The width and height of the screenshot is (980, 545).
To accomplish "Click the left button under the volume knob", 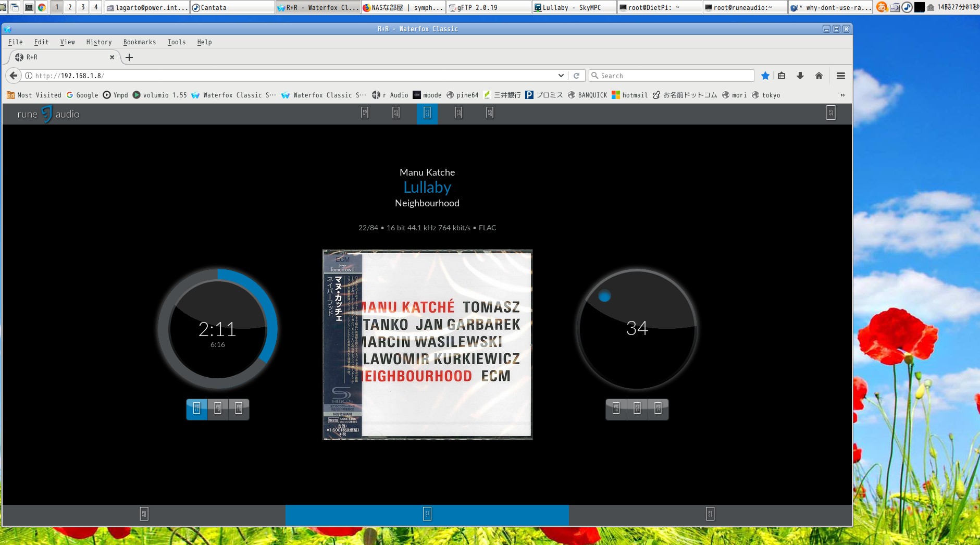I will click(616, 409).
